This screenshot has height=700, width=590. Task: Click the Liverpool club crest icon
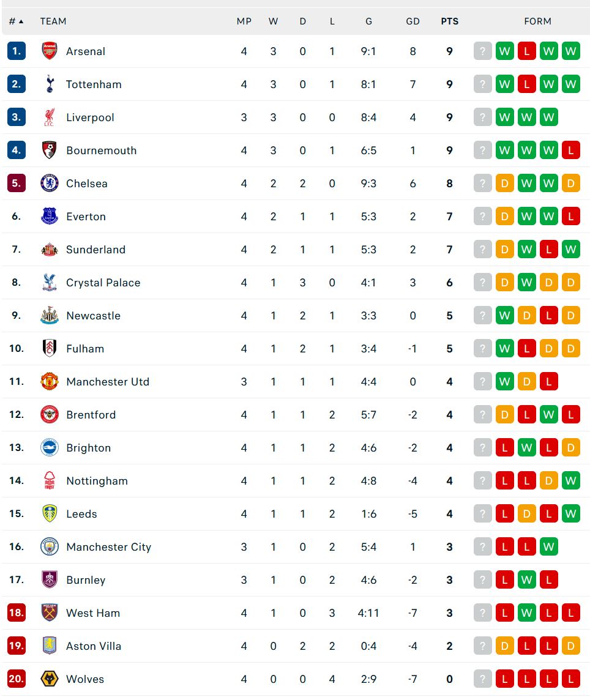click(50, 117)
